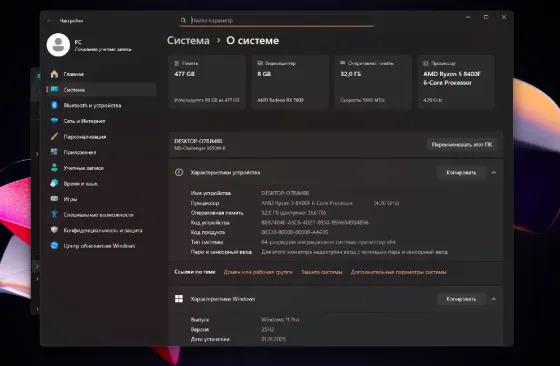The image size is (560, 366).
Task: Open the Главная home icon
Action: click(54, 74)
